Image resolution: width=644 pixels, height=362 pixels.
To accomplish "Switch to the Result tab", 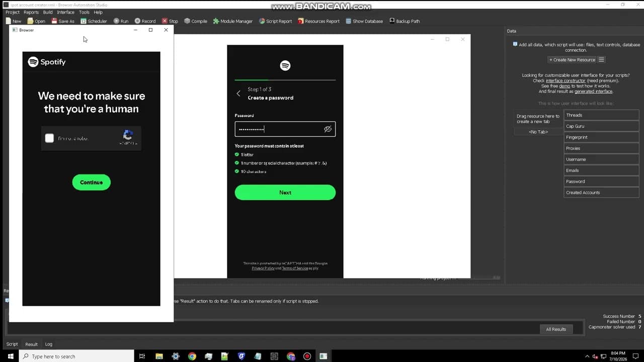I will pos(31,344).
